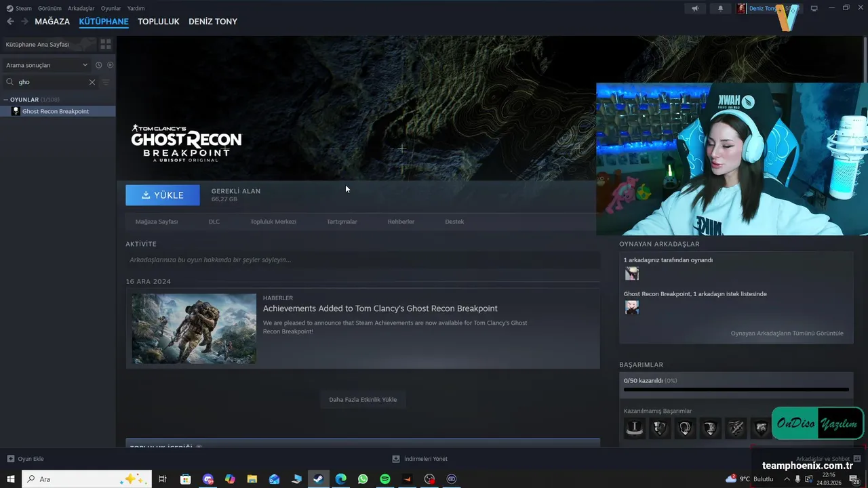Open Task View on the taskbar
The width and height of the screenshot is (868, 488).
click(163, 479)
